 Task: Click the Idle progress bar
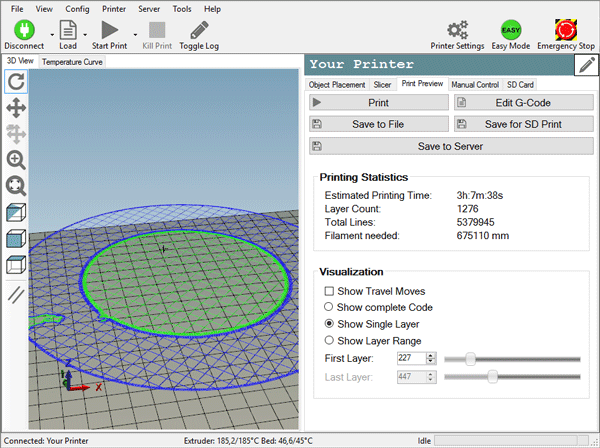coord(512,441)
